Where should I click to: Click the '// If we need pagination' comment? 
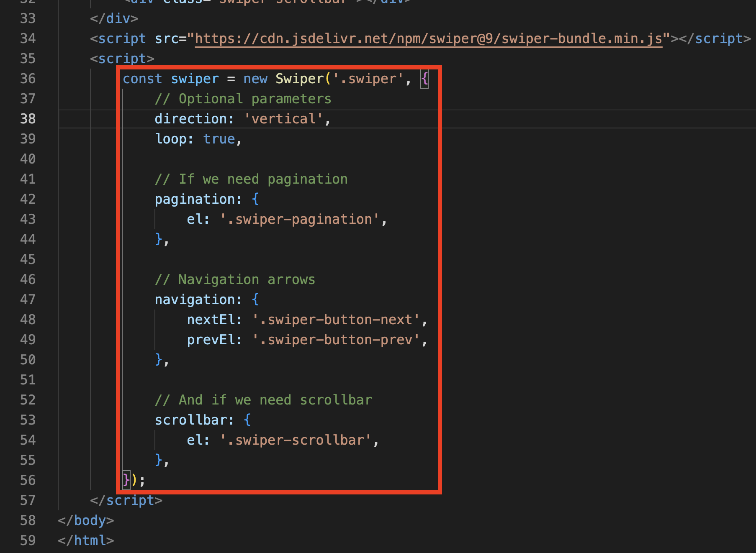251,179
